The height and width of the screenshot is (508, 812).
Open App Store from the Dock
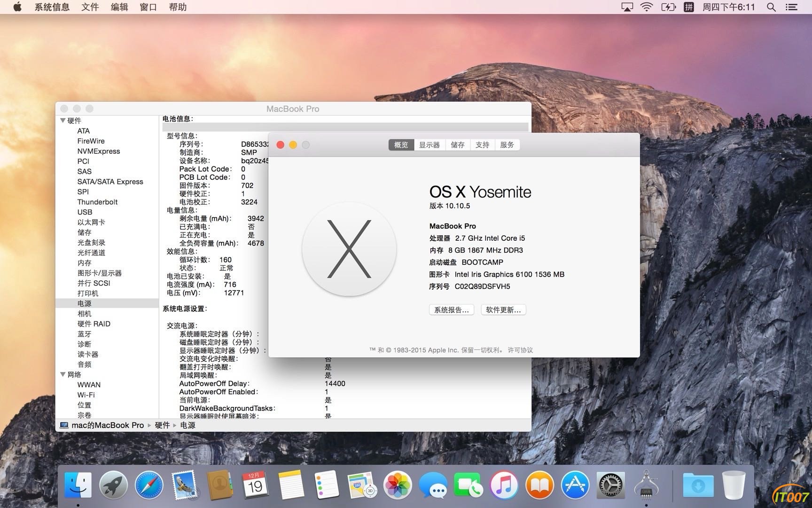pos(575,484)
